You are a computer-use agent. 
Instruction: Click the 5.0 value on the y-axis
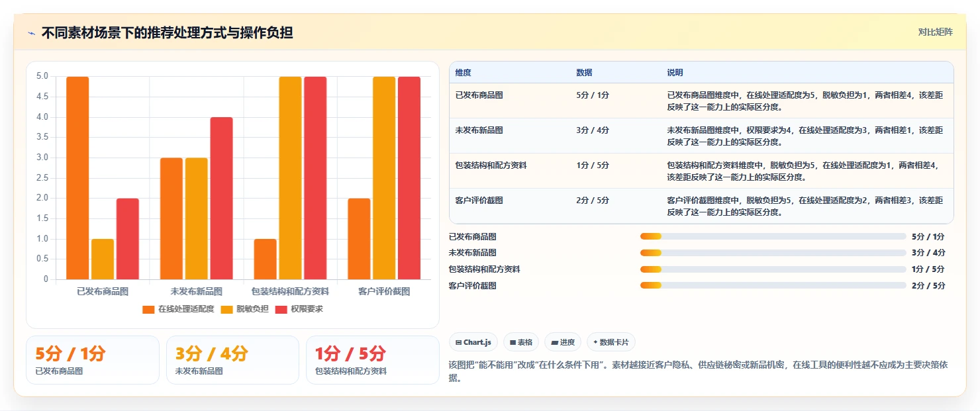coord(42,77)
